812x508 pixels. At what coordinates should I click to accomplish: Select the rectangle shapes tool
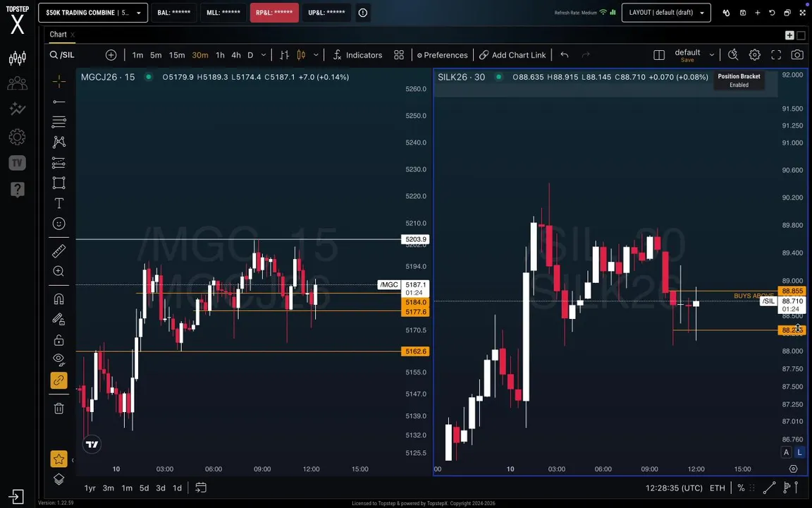pyautogui.click(x=59, y=183)
